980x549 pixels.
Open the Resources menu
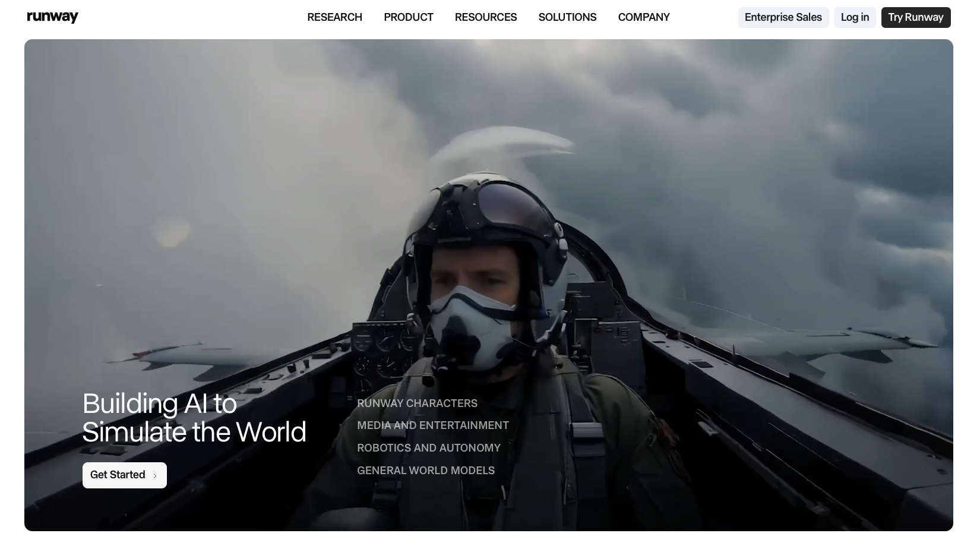486,17
